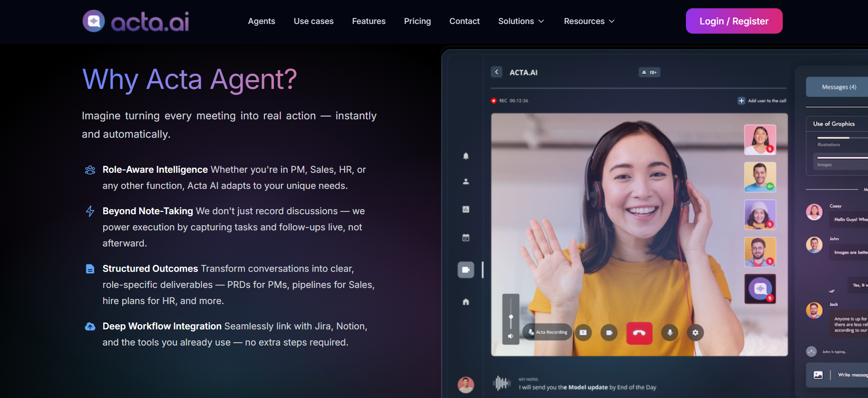Click Jack's avatar in the chat
The height and width of the screenshot is (398, 868).
coord(814,310)
